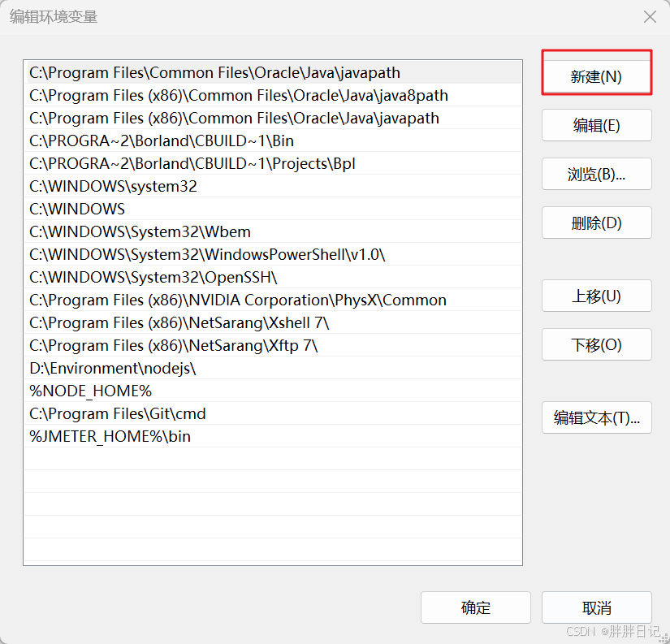
Task: Close the 编辑环境变量 dialog with X
Action: (650, 17)
